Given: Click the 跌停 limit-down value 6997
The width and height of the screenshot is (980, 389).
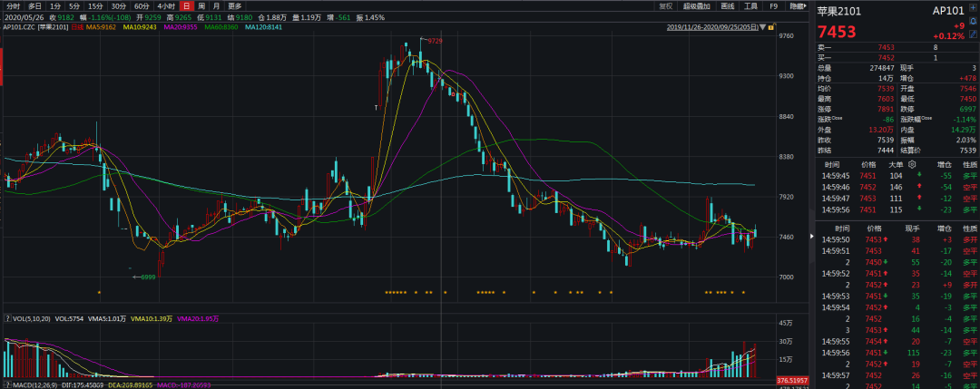Looking at the screenshot, I should point(967,109).
